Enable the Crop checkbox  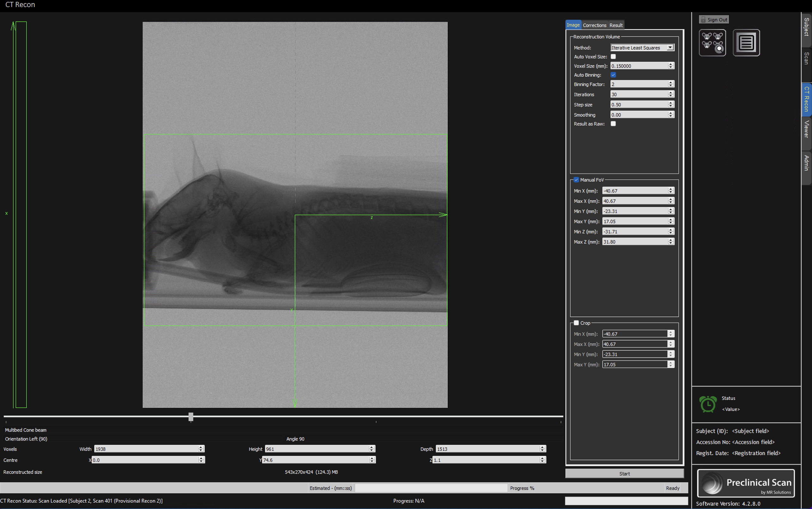click(x=576, y=323)
